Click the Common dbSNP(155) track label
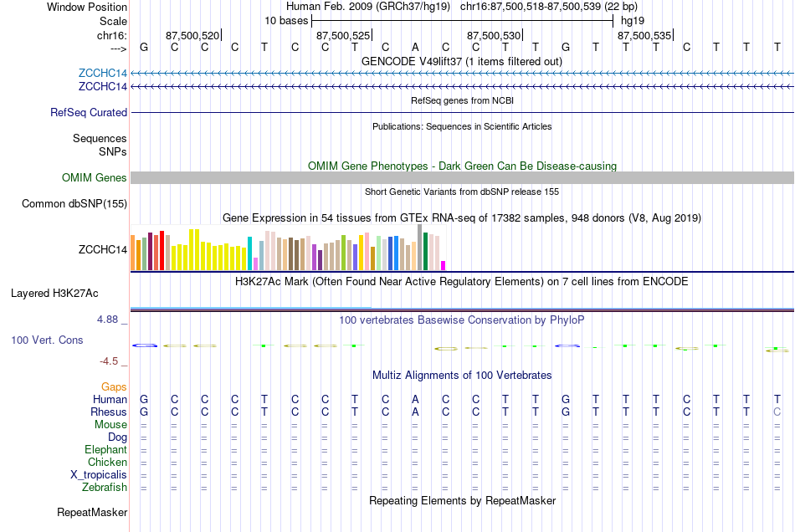 [74, 203]
